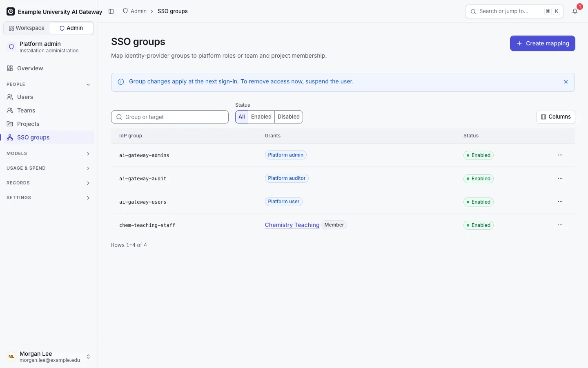Go to Admin in the breadcrumb
Image resolution: width=588 pixels, height=368 pixels.
click(x=135, y=11)
